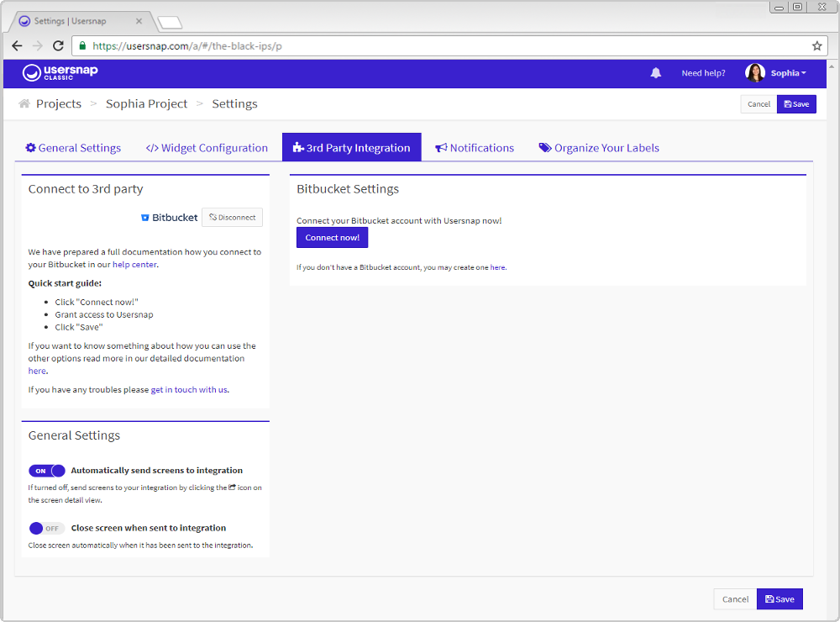Click the Usersnap Classic logo
The image size is (840, 622).
[60, 72]
